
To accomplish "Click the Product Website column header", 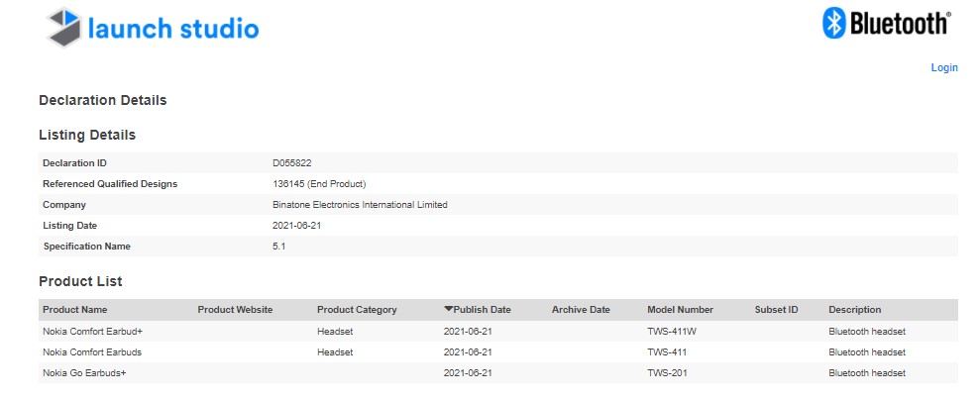I will pyautogui.click(x=235, y=310).
